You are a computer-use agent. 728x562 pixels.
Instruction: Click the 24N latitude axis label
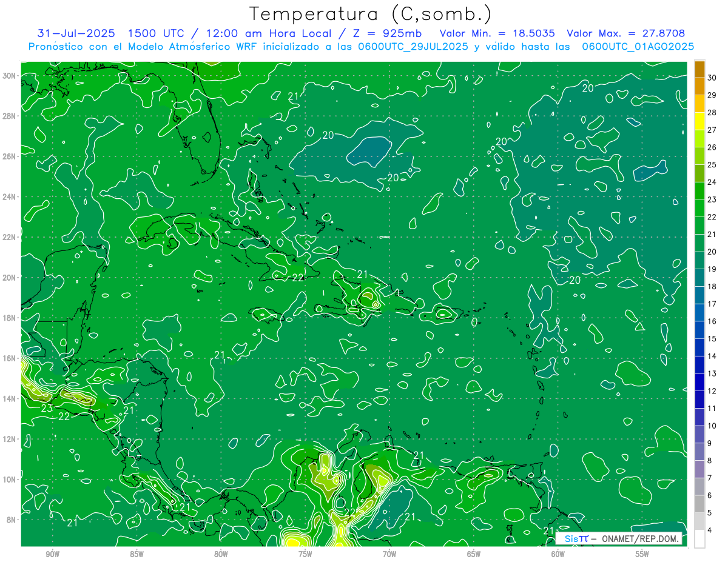click(9, 196)
